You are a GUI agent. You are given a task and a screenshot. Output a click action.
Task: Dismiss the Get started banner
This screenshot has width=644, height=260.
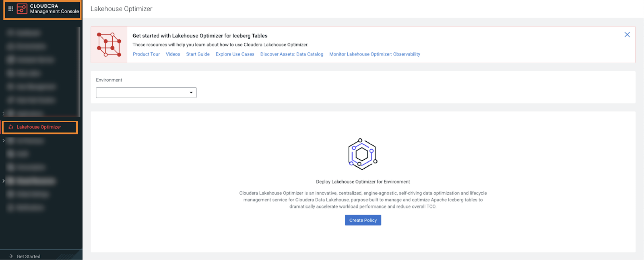(x=627, y=34)
